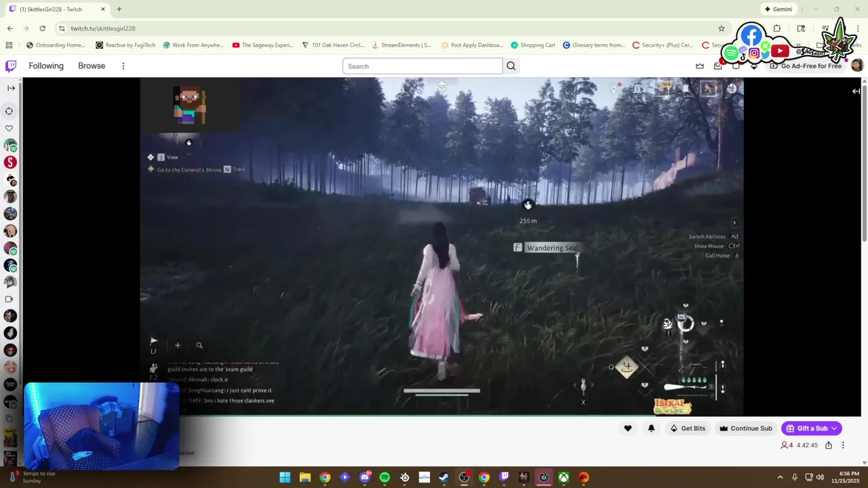
Task: Open Gift a Sub dropdown
Action: coord(811,428)
